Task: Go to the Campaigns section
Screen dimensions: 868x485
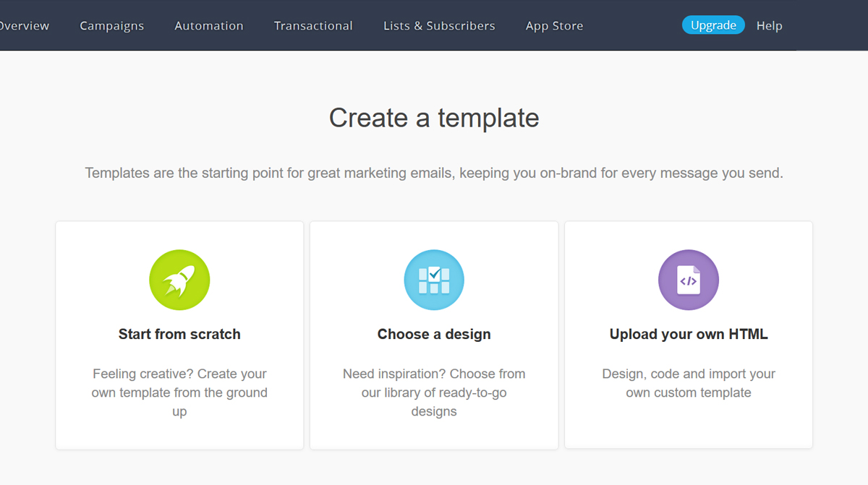Action: [x=112, y=26]
